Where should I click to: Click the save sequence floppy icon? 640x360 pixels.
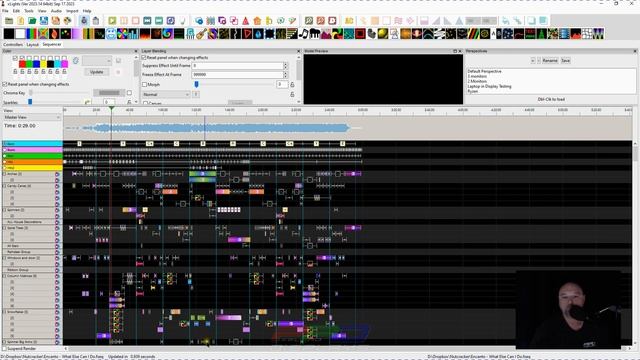(44, 21)
